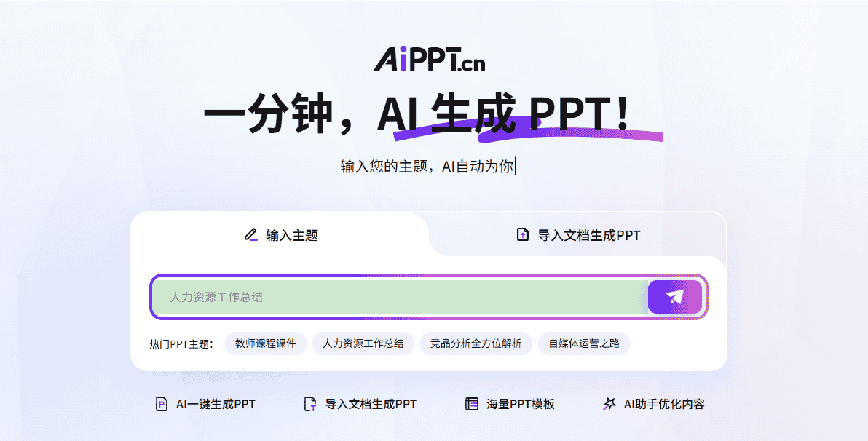868x441 pixels.
Task: Click the AI助手优化内容 sparkle icon
Action: coord(609,404)
